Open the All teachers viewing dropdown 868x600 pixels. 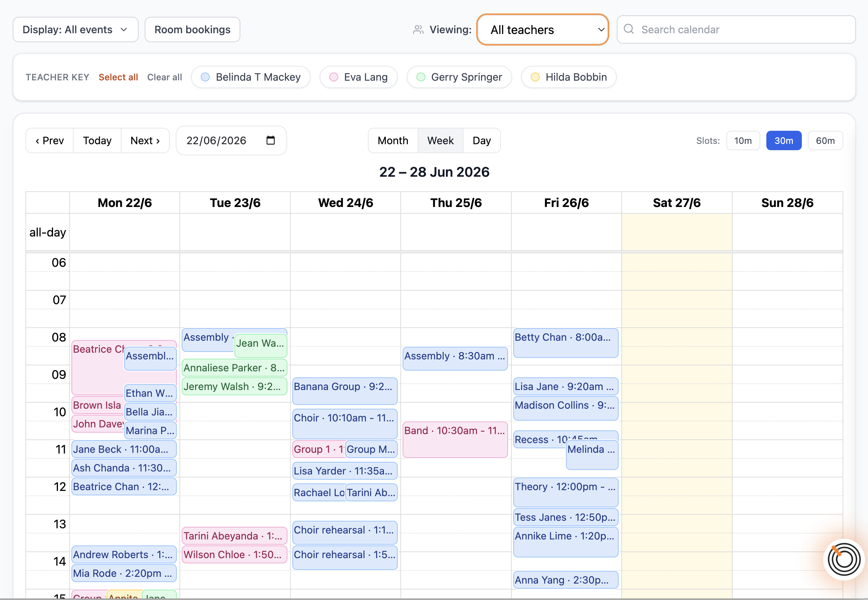coord(543,29)
